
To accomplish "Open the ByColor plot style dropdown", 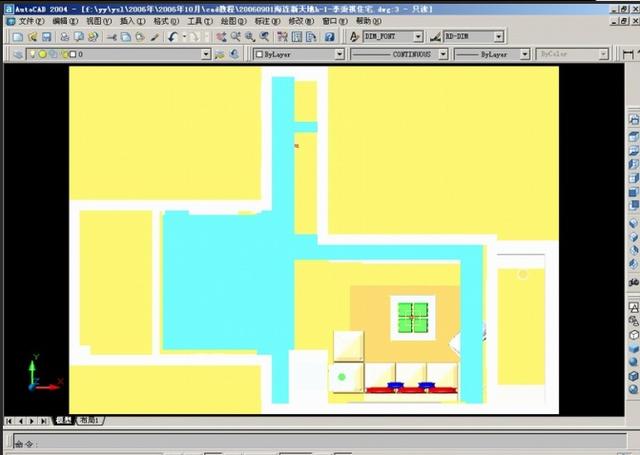I will tap(604, 54).
